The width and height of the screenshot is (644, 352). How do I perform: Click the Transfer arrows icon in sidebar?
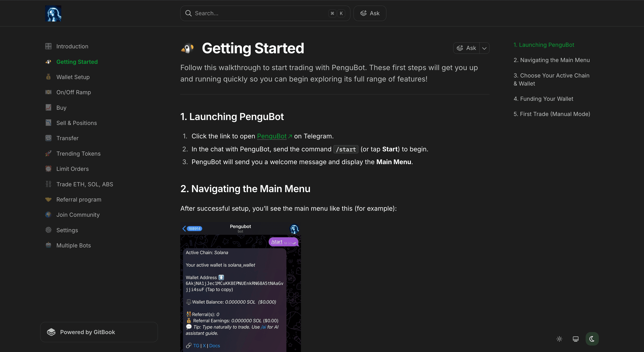tap(48, 138)
